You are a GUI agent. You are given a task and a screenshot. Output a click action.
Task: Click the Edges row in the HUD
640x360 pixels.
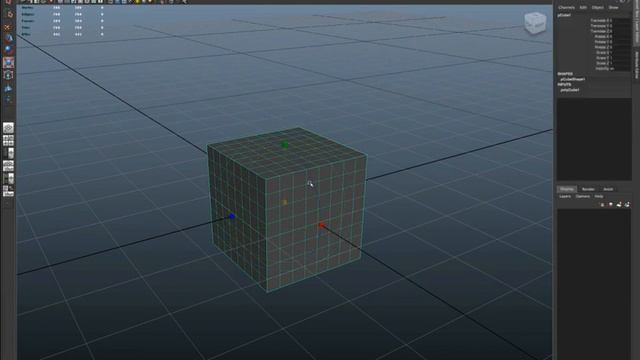[62, 14]
